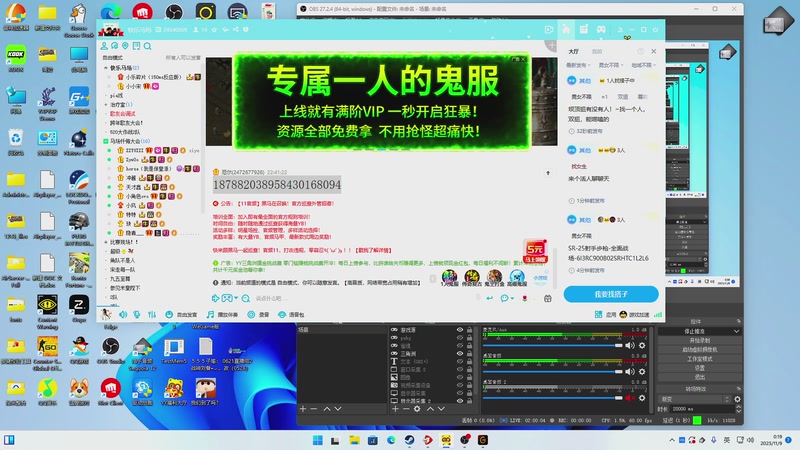Open source properties gear in OBS sources

point(417,409)
